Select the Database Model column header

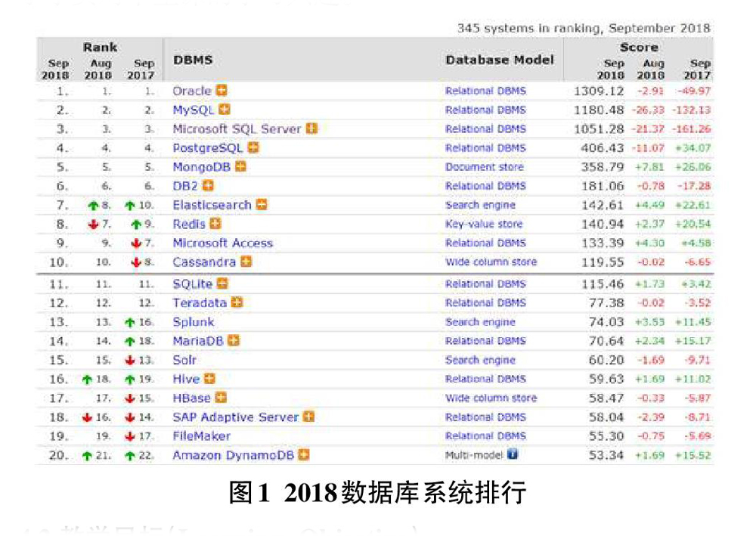tap(500, 60)
